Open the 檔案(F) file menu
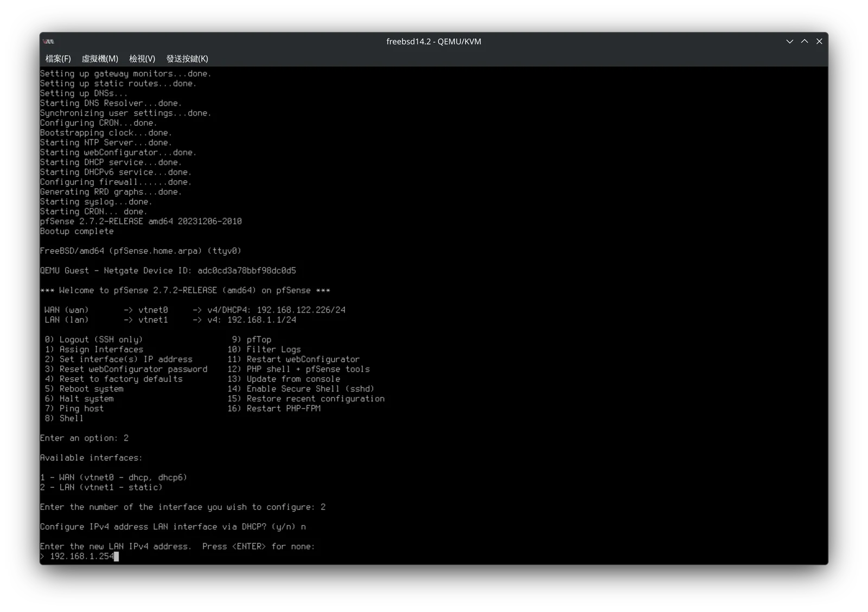This screenshot has height=612, width=868. click(x=58, y=59)
